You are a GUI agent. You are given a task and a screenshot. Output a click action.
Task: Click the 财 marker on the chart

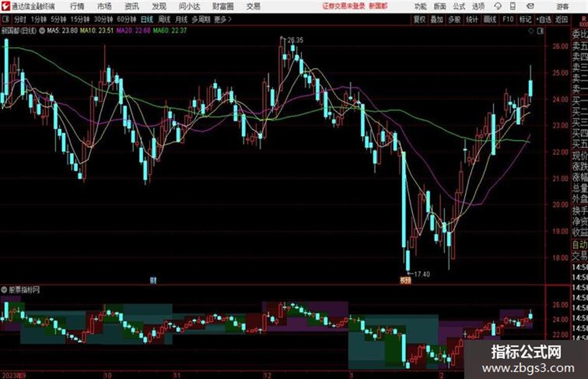(x=153, y=280)
